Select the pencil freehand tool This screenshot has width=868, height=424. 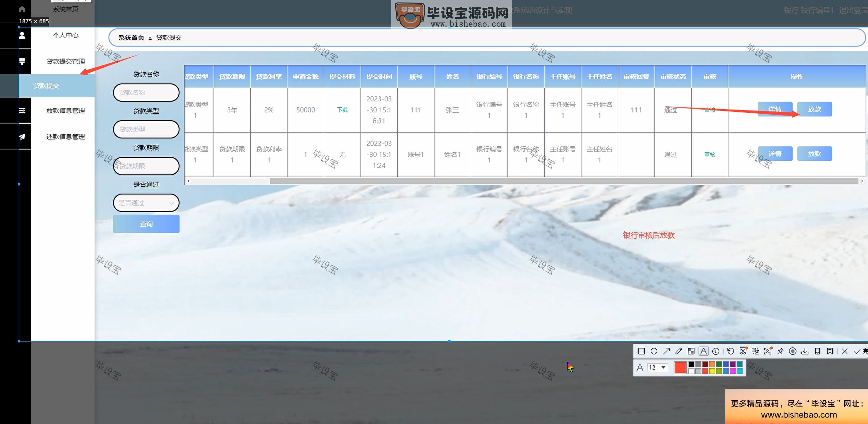tap(679, 351)
